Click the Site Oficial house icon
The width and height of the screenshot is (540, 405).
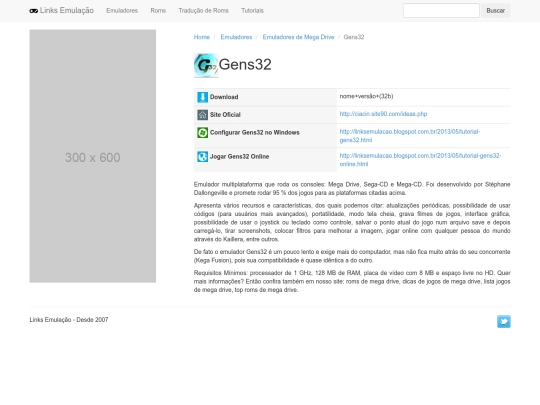202,115
